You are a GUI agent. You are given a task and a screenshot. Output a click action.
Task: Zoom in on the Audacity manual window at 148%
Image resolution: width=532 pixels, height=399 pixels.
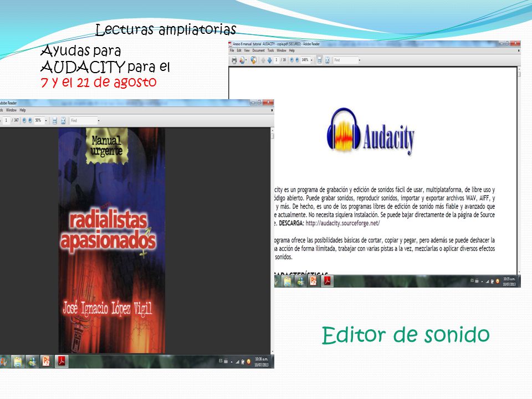(297, 60)
